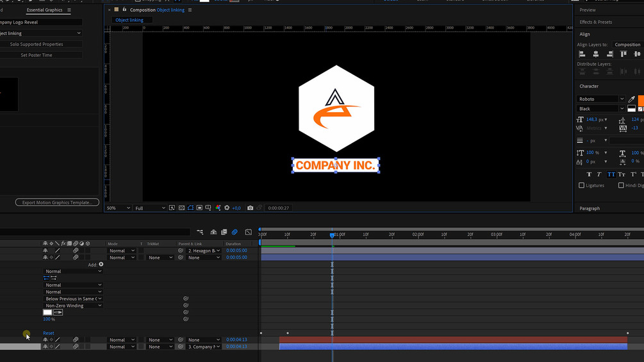Open the Paragraph panel
This screenshot has height=362, width=644.
(x=590, y=208)
